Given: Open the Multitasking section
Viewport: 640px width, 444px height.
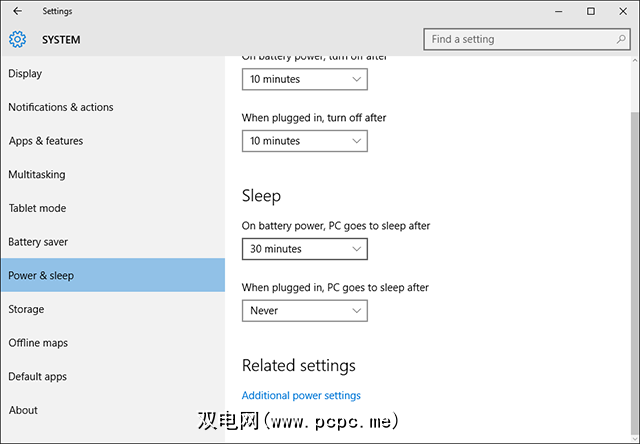Looking at the screenshot, I should [x=37, y=175].
